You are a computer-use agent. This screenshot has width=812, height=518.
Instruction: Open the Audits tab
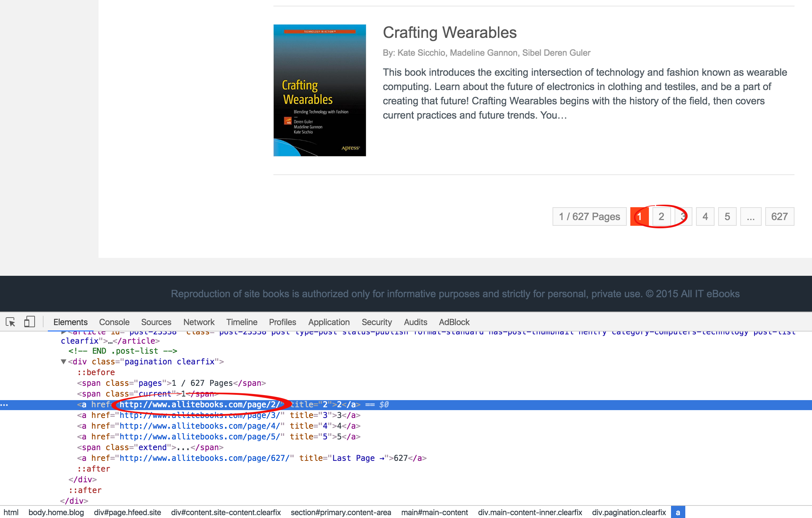(x=415, y=322)
